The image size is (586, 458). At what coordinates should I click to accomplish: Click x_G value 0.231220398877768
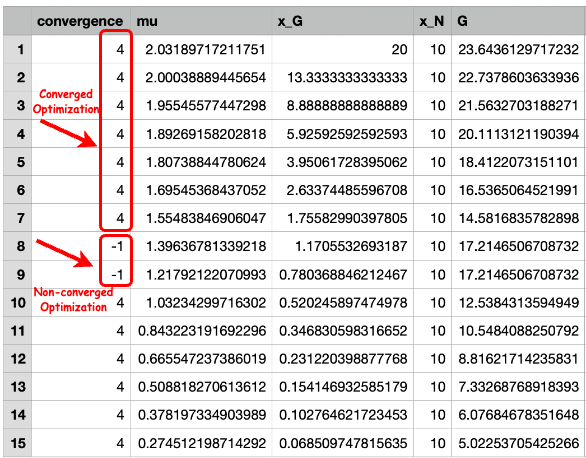pos(343,359)
